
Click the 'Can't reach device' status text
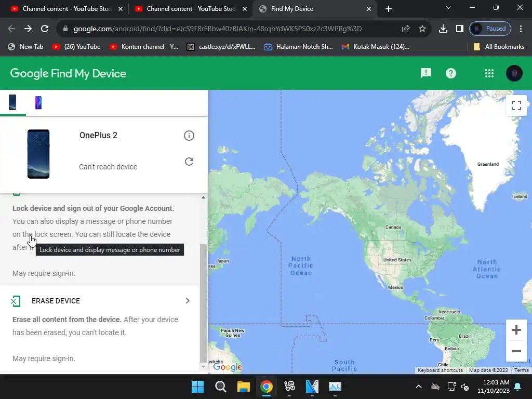click(x=108, y=167)
